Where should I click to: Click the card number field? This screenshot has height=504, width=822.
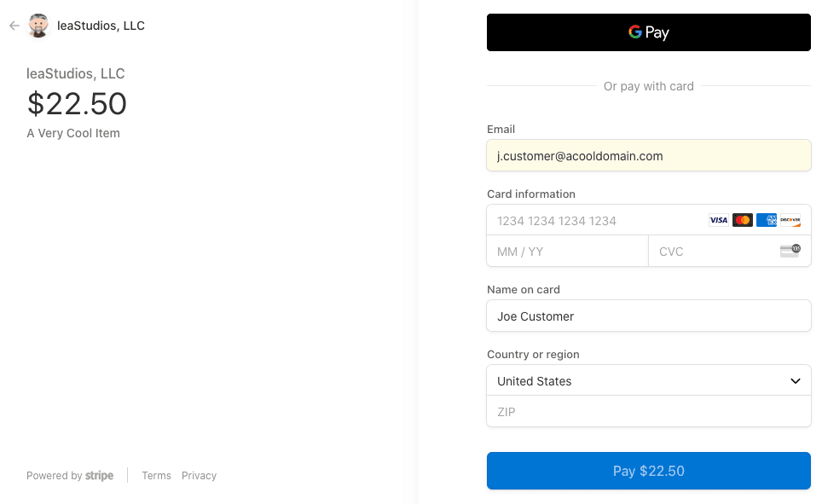click(x=597, y=221)
